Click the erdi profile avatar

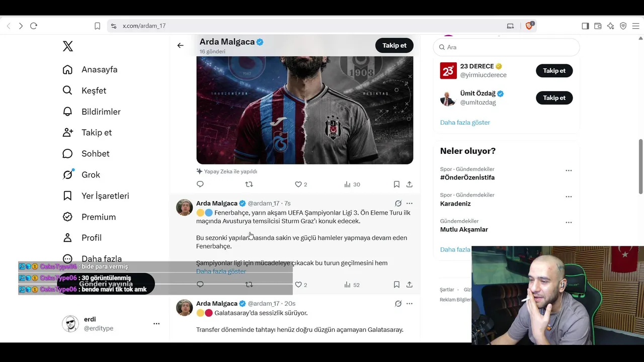coord(70,324)
